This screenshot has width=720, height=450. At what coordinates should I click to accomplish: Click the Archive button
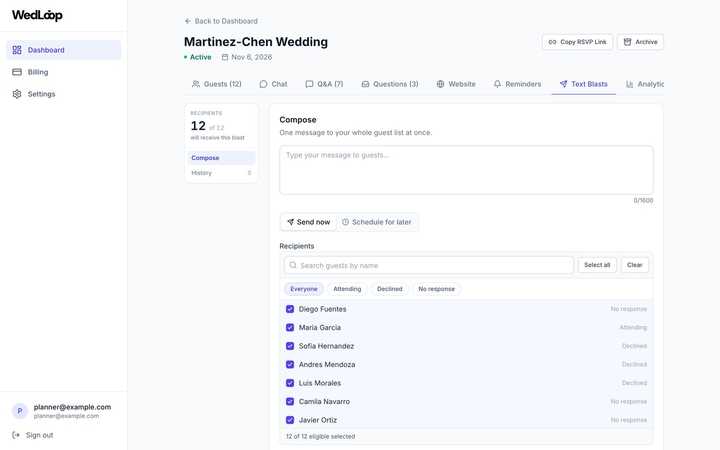pyautogui.click(x=640, y=42)
